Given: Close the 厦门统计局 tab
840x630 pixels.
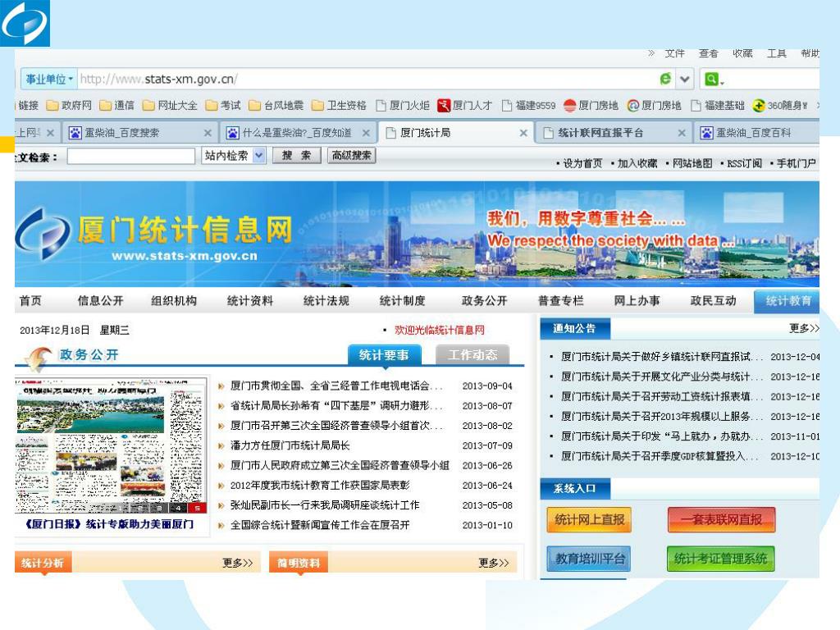Looking at the screenshot, I should [523, 133].
